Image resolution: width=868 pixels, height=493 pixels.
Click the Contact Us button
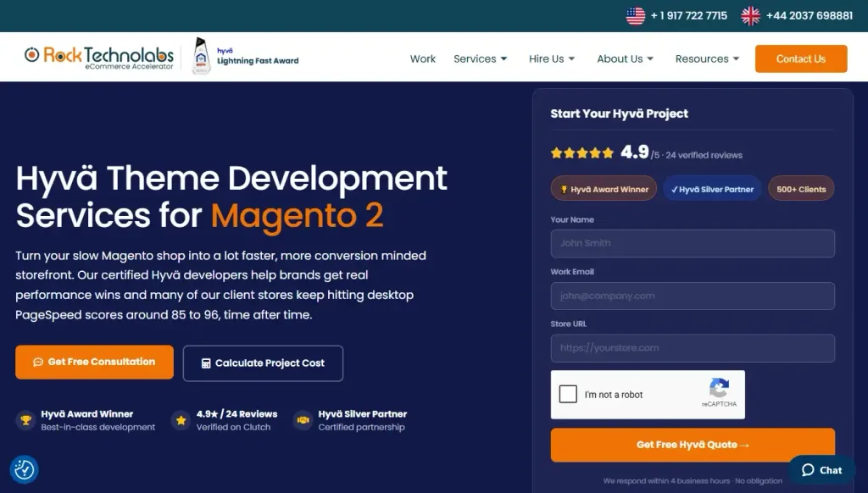point(801,58)
